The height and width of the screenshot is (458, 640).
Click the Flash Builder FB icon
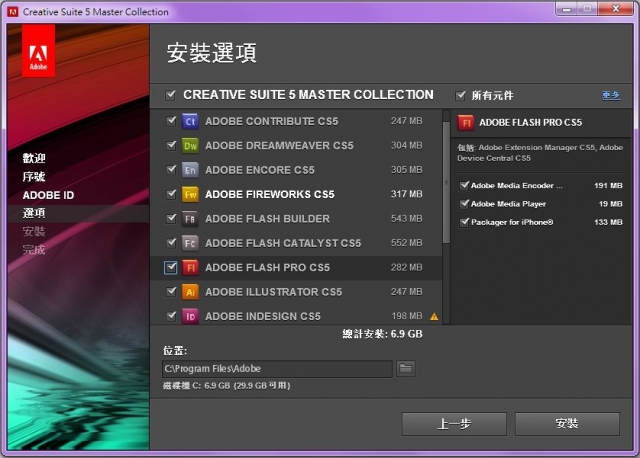coord(190,219)
